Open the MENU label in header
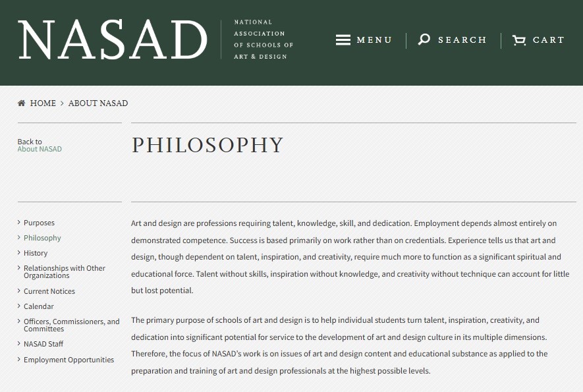The width and height of the screenshot is (583, 392). pos(374,40)
